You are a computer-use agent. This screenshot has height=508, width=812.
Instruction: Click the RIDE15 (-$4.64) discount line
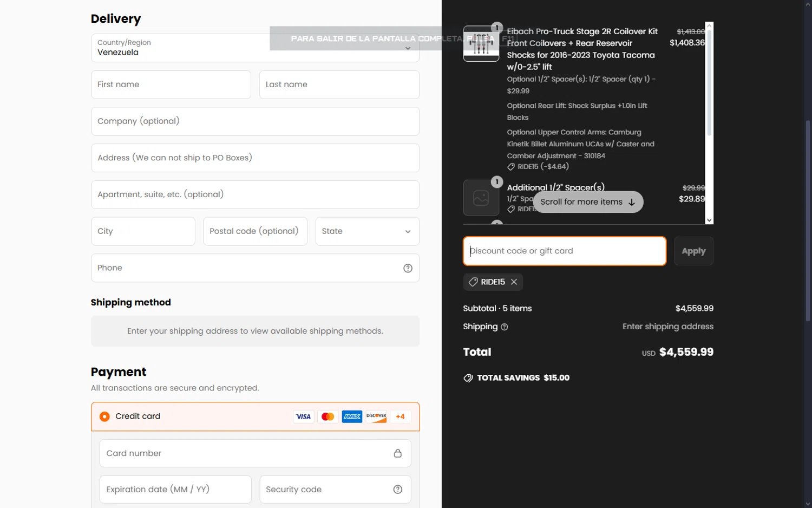pyautogui.click(x=538, y=167)
